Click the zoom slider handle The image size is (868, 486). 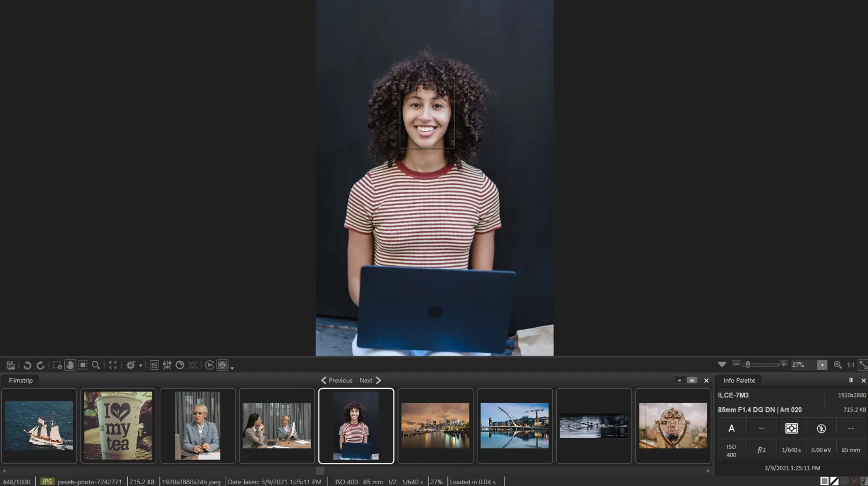click(x=748, y=364)
